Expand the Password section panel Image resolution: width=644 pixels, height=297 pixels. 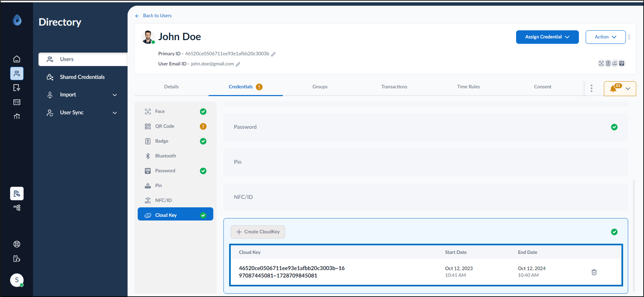click(425, 127)
